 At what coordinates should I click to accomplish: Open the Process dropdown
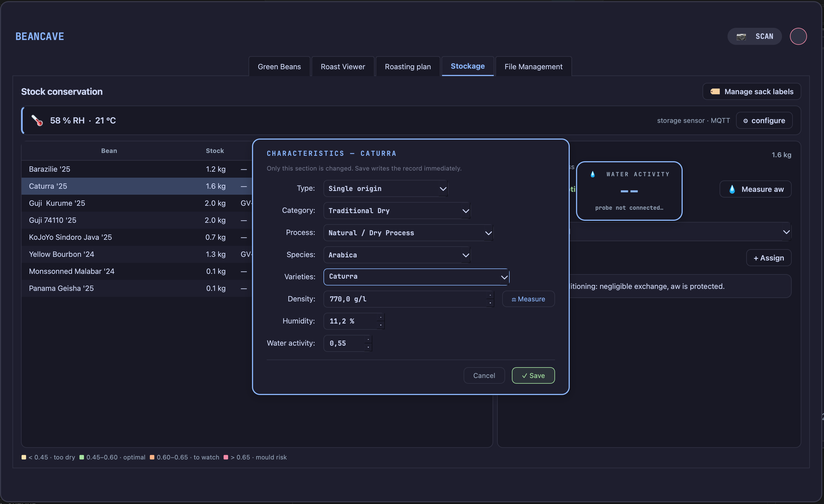[x=408, y=233]
